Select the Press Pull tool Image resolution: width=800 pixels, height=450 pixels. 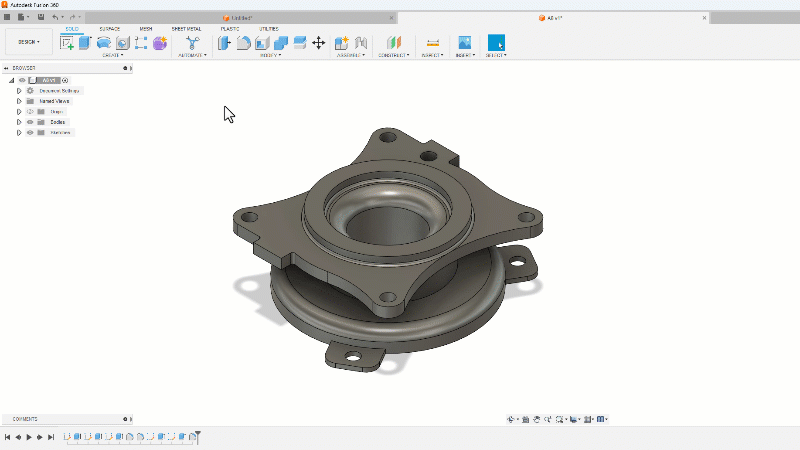click(224, 43)
